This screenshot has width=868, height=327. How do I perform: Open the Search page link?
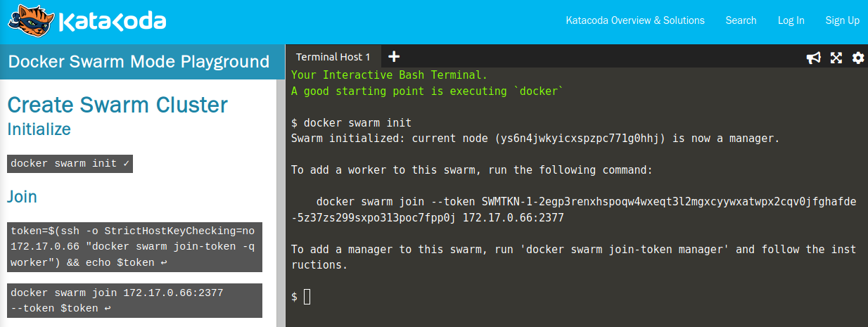click(741, 20)
